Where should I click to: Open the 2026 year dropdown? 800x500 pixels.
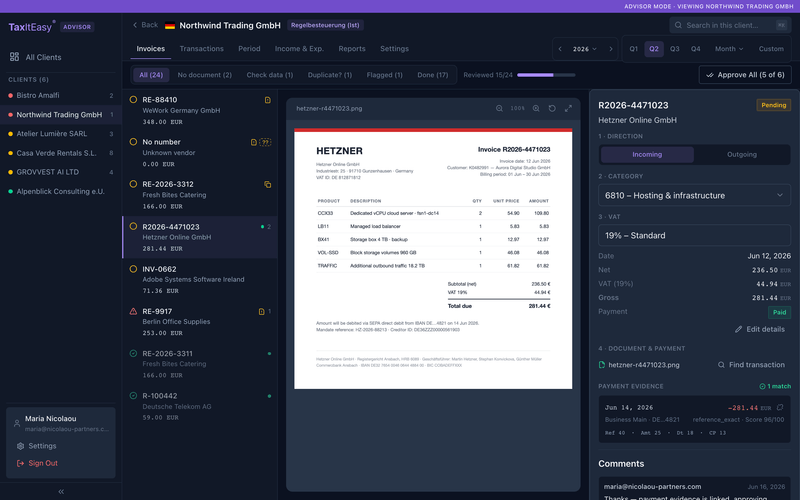coord(585,49)
